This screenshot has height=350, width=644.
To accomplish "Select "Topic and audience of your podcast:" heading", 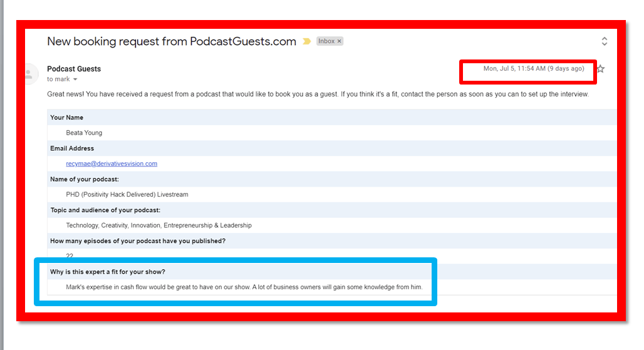I will pos(105,210).
